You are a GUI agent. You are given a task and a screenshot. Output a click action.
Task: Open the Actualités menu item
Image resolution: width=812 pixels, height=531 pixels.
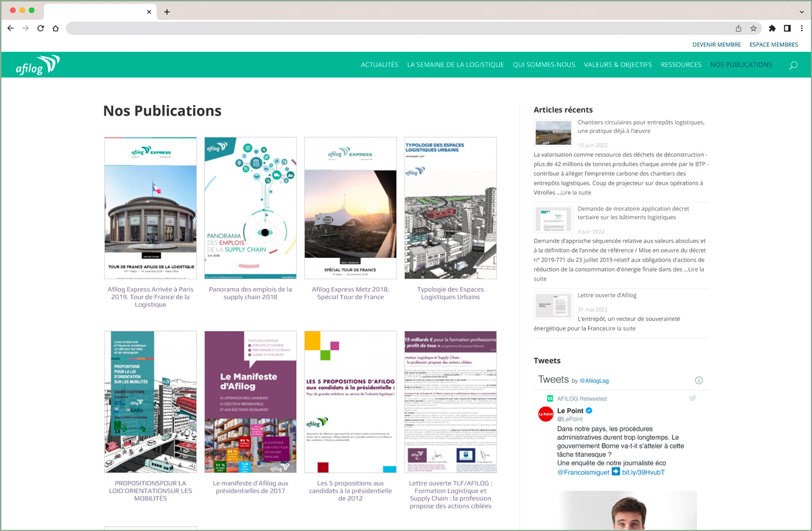click(x=379, y=65)
